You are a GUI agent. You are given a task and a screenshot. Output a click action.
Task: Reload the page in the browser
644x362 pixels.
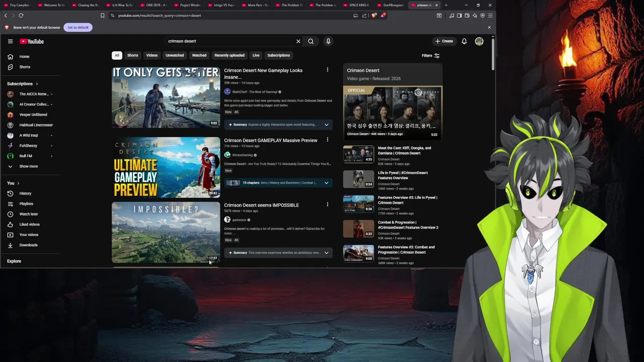pos(21,16)
